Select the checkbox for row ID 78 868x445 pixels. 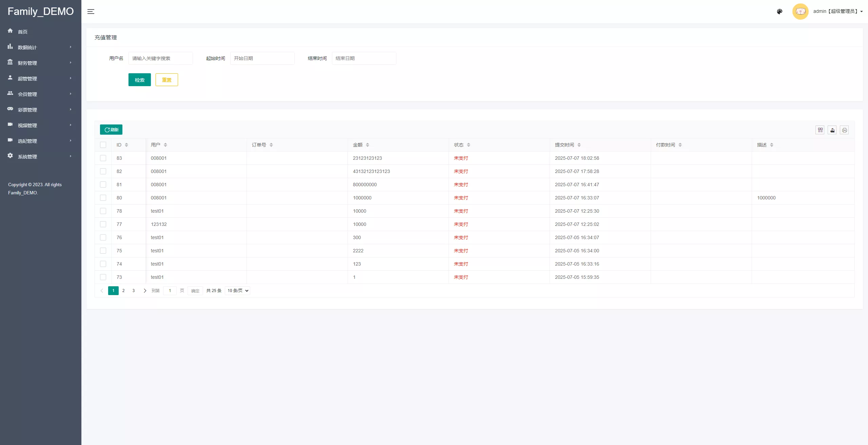pos(103,211)
